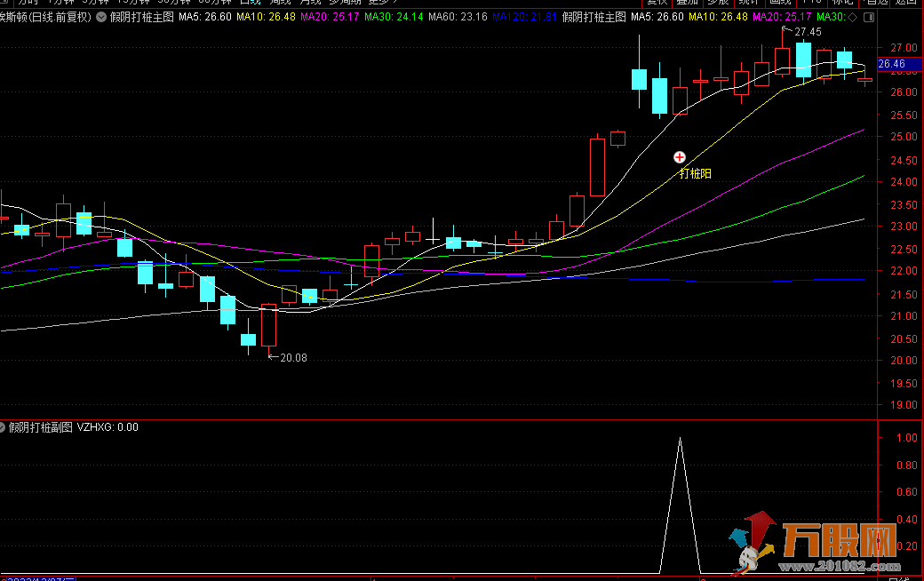Screen dimensions: 924x581
Task: Click the 22.00 price axis value
Action: (904, 271)
